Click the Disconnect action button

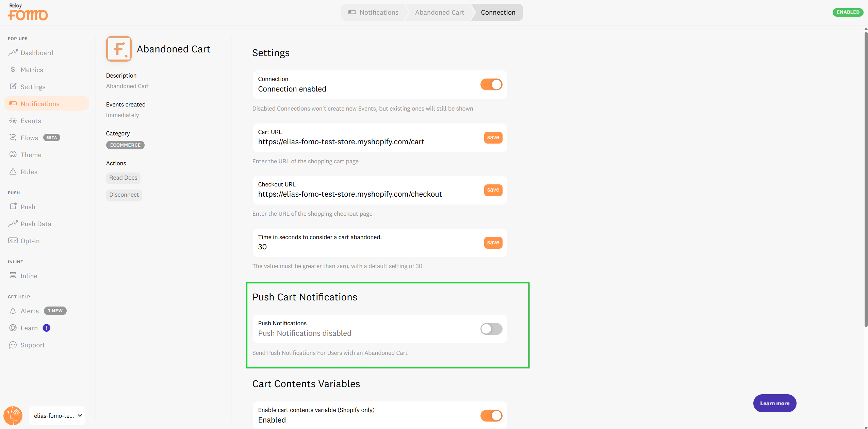click(x=124, y=195)
